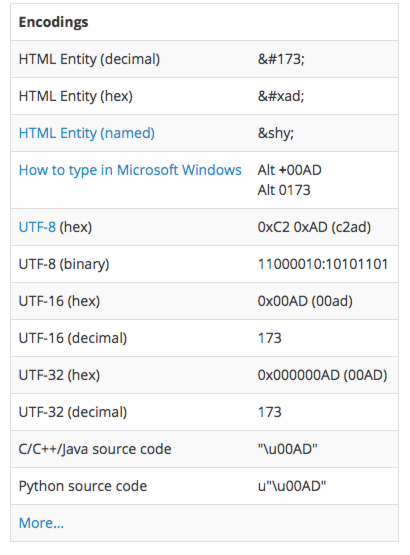Select the &#173; decimal entity value
This screenshot has height=555, width=410.
coord(281,59)
